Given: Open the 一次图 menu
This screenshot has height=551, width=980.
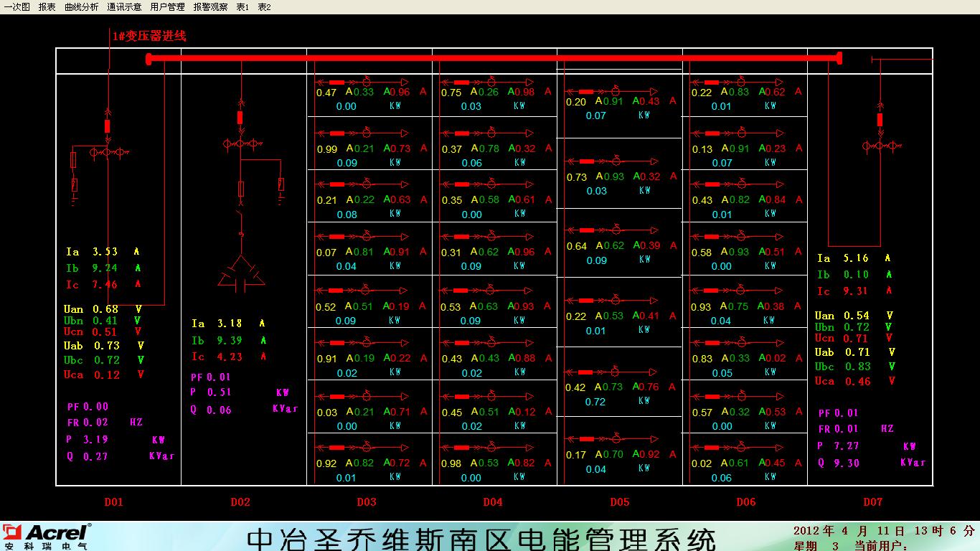Looking at the screenshot, I should [17, 7].
